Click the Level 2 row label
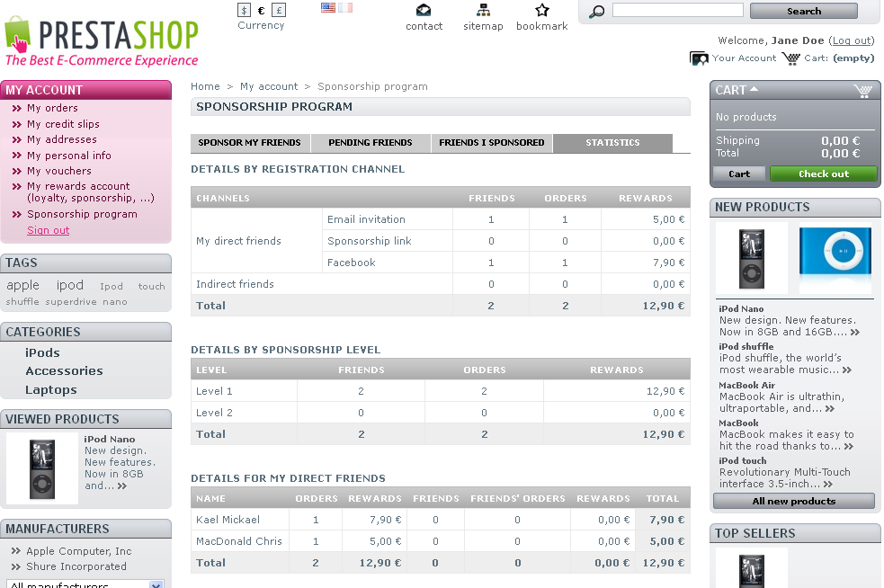 coord(214,413)
